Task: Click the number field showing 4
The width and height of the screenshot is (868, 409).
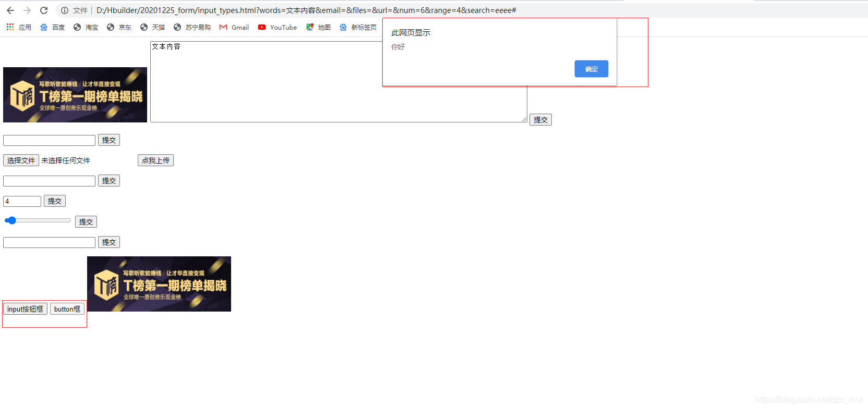Action: pyautogui.click(x=22, y=201)
